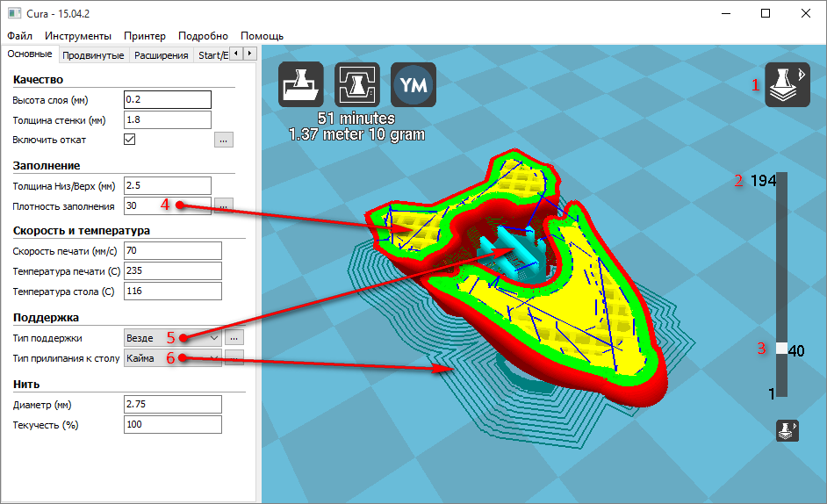Click the Save toolpath icon
This screenshot has height=504, width=827.
[356, 85]
